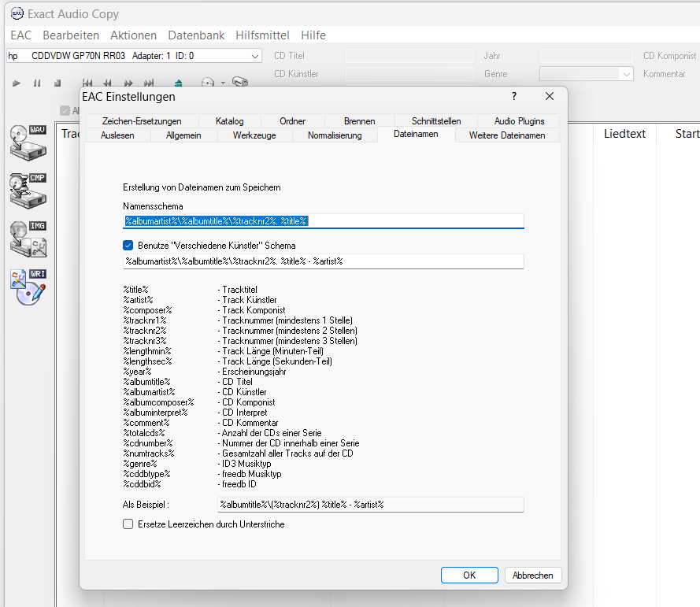The image size is (700, 607).
Task: Click the WRI write CD icon
Action: (x=28, y=287)
